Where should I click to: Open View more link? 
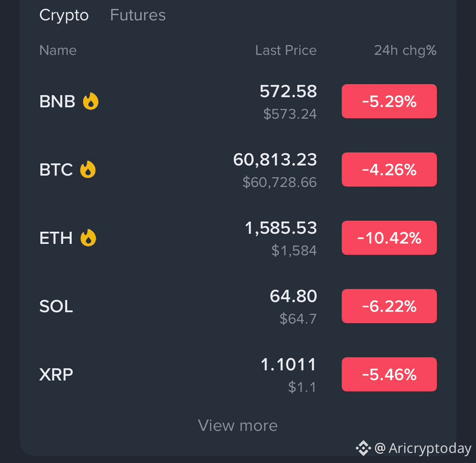point(238,425)
